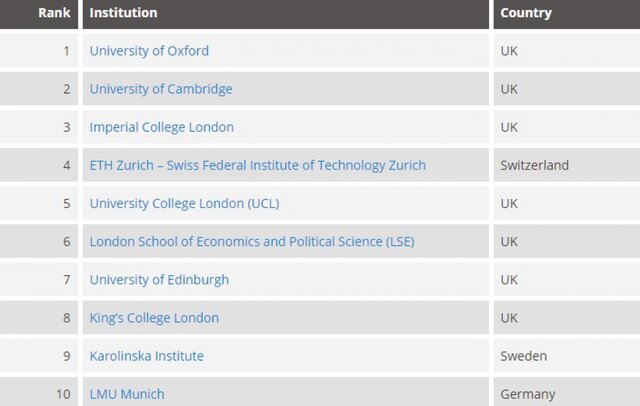Select University College London (UCL) link
Image resolution: width=640 pixels, height=406 pixels.
pyautogui.click(x=184, y=204)
